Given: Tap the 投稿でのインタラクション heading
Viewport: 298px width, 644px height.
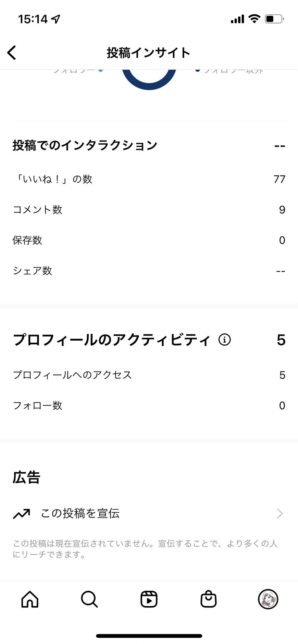Looking at the screenshot, I should point(85,145).
